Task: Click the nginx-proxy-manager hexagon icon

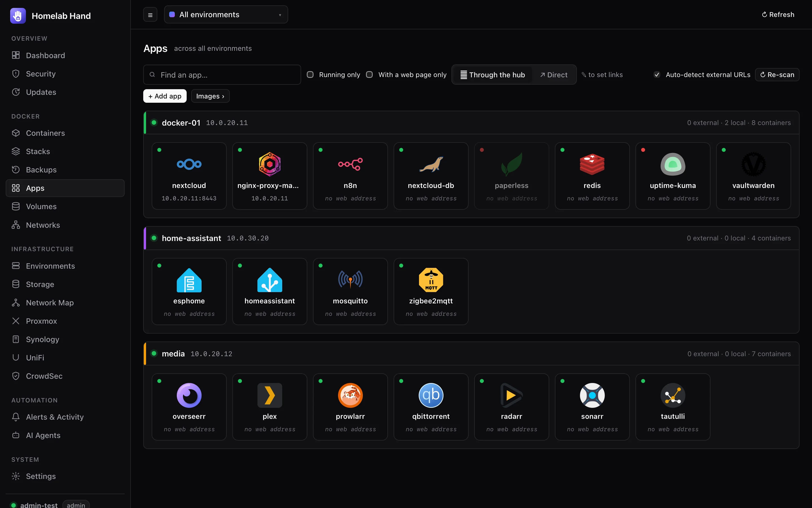Action: click(x=270, y=164)
